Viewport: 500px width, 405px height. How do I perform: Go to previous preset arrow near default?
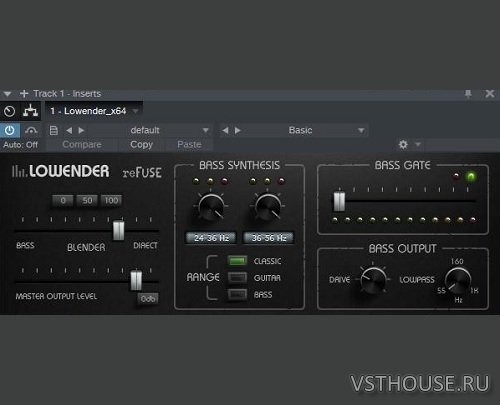(69, 130)
